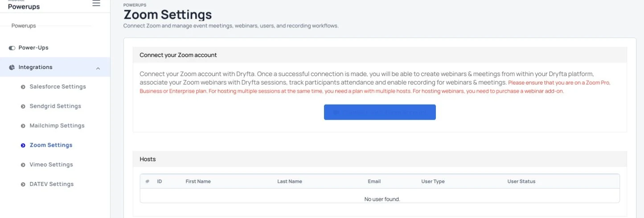The image size is (644, 218).
Task: Click the Vimeo Settings bullet icon
Action: 23,165
